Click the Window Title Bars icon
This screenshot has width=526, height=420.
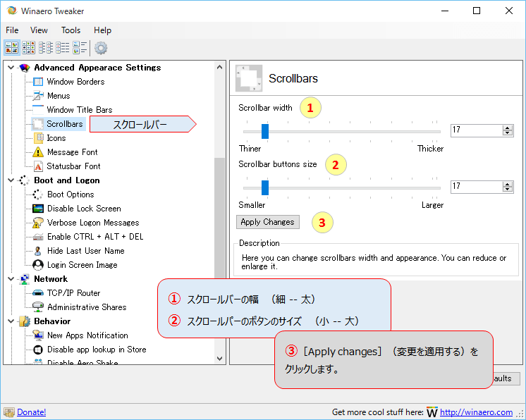coord(38,110)
